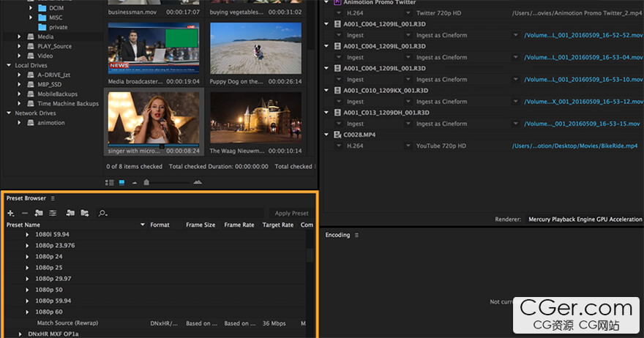Open the H.264 format dropdown for C0028.MP4

(x=340, y=146)
